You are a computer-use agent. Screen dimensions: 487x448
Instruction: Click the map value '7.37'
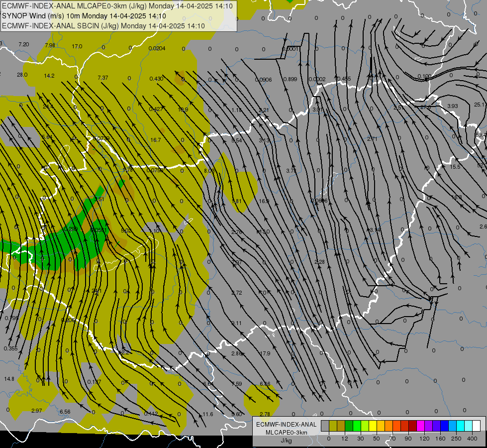click(103, 78)
